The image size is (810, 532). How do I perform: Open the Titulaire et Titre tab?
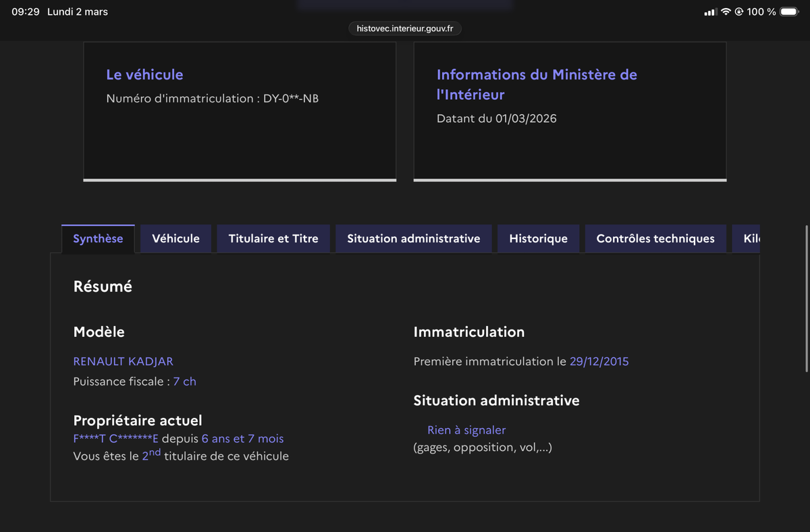click(273, 239)
